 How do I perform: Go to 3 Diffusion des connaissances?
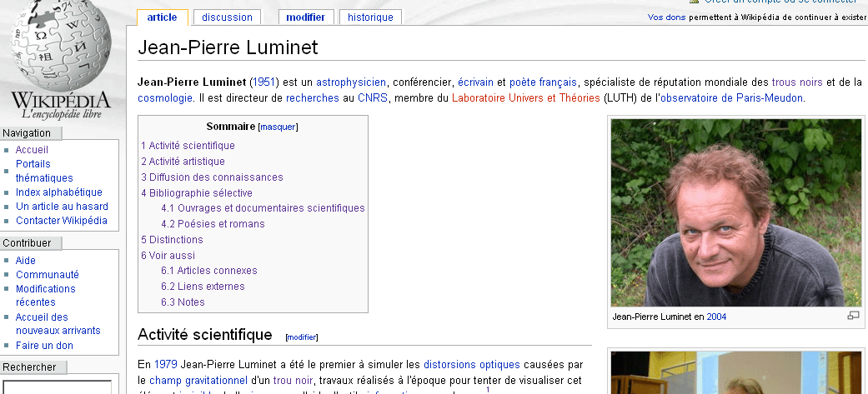212,177
